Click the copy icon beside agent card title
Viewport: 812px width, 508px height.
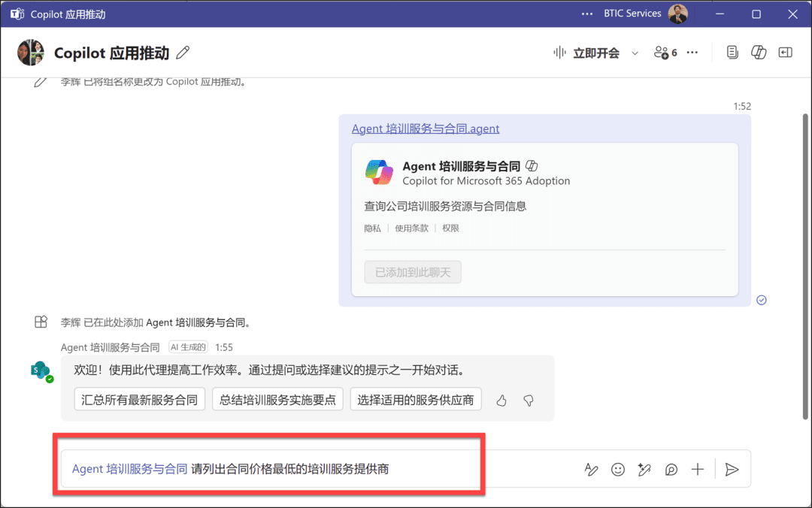[532, 166]
